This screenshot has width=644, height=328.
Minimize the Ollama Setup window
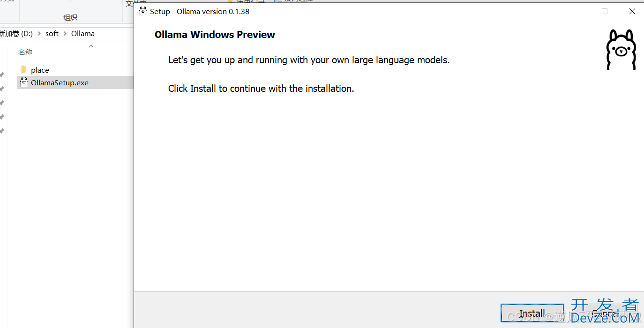577,11
